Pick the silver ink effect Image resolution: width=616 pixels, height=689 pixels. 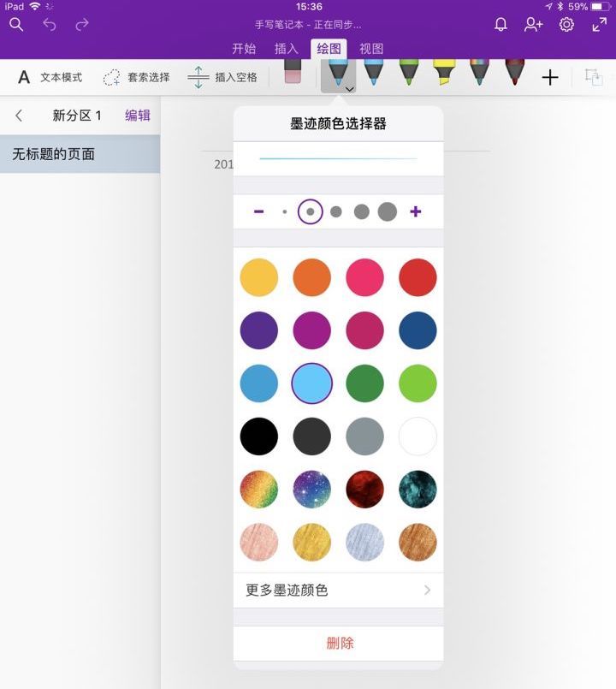(364, 543)
